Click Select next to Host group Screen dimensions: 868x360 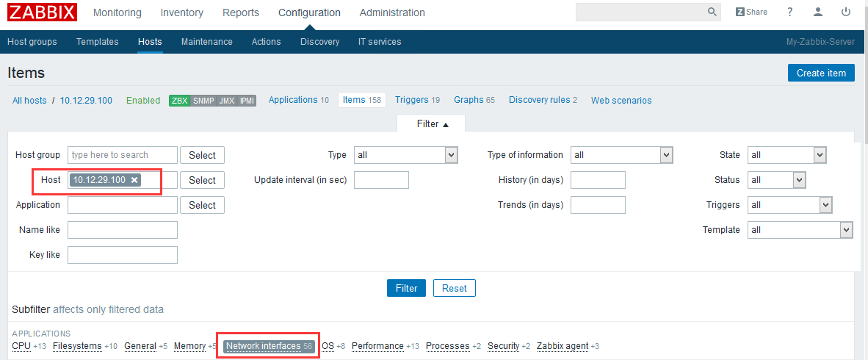click(x=202, y=155)
